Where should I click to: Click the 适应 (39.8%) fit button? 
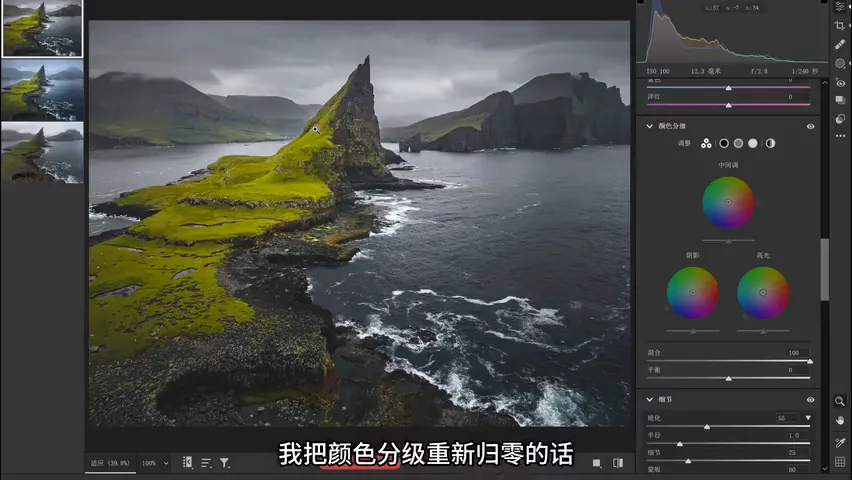click(110, 463)
